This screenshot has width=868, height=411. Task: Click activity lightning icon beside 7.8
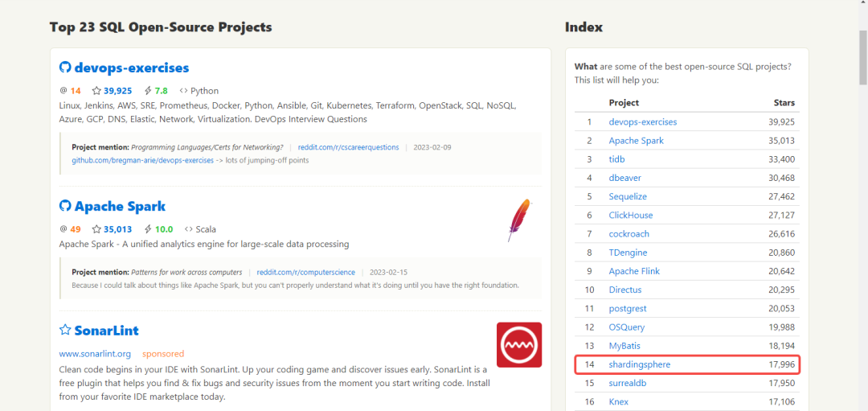(148, 91)
